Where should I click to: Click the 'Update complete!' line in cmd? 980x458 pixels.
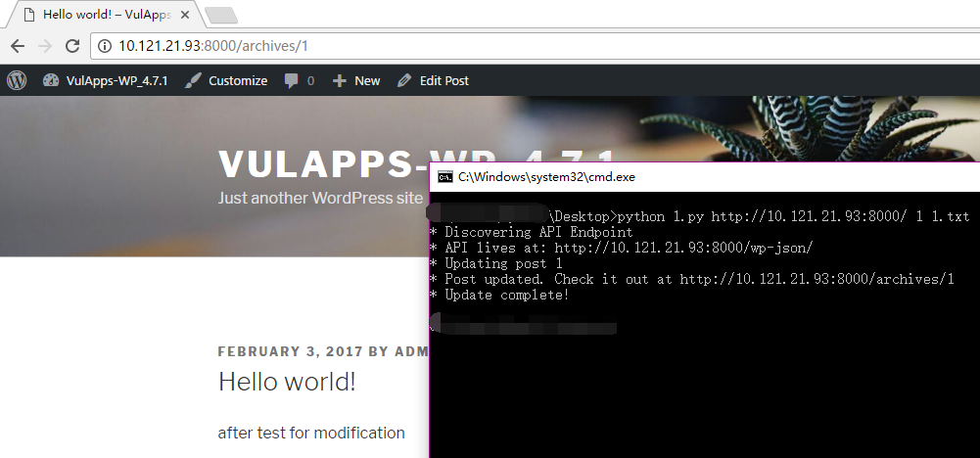tap(500, 295)
